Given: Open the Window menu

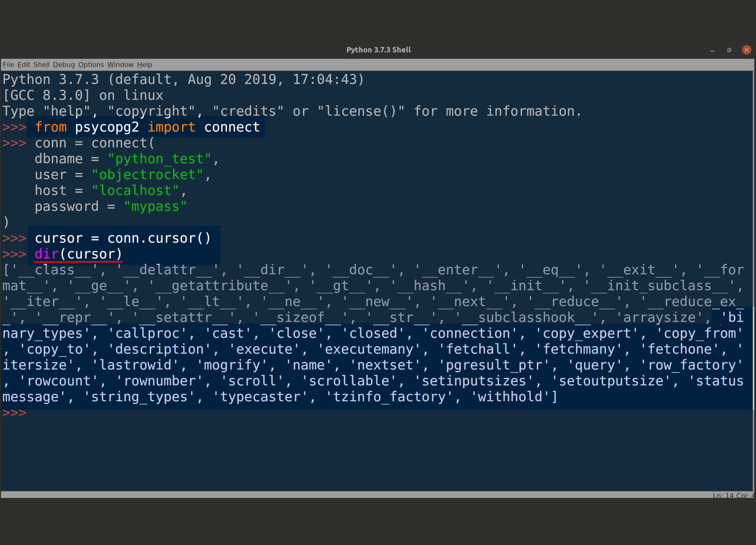Looking at the screenshot, I should (120, 64).
